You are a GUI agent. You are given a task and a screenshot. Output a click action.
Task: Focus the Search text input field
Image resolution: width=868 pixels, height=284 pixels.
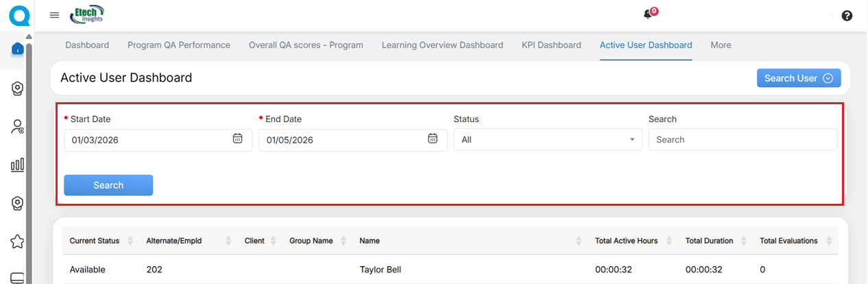(743, 140)
